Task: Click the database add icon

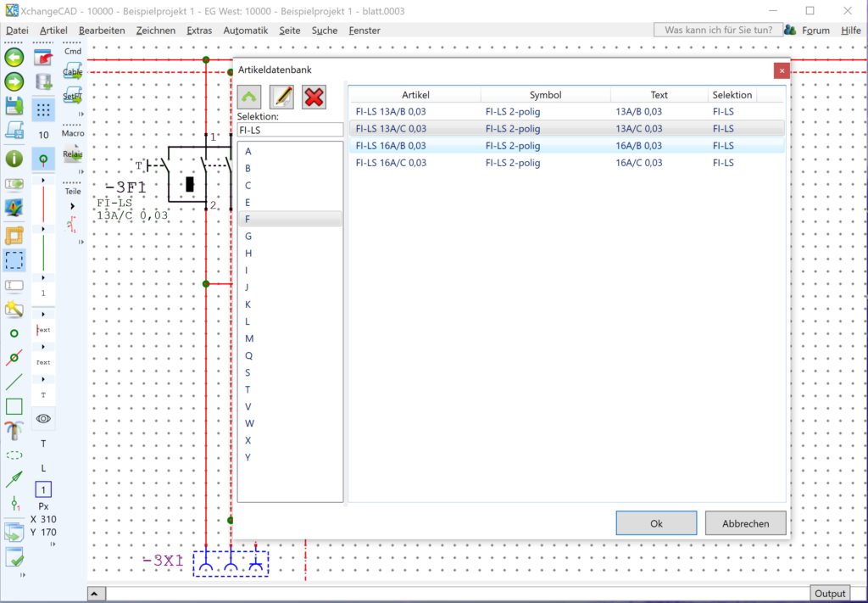Action: click(x=43, y=82)
